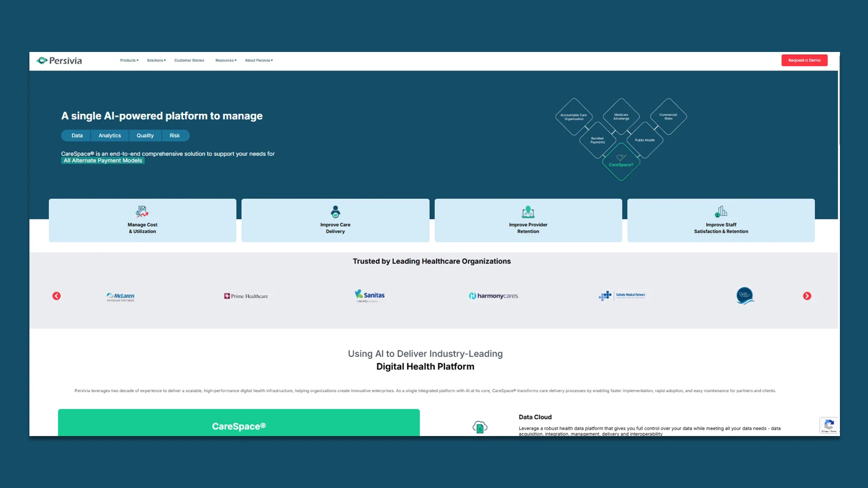Expand the Resources dropdown menu
The image size is (868, 488).
pyautogui.click(x=226, y=61)
